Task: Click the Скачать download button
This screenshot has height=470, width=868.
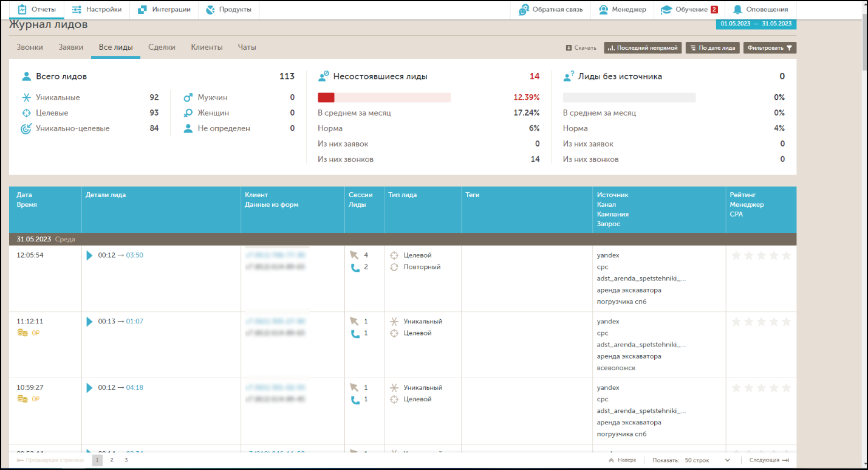Action: click(x=581, y=47)
